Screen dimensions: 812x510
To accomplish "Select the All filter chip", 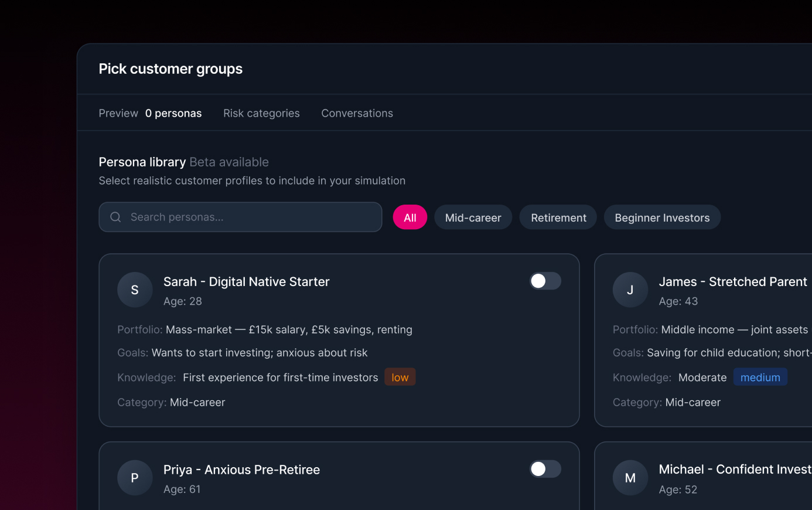I will coord(410,217).
